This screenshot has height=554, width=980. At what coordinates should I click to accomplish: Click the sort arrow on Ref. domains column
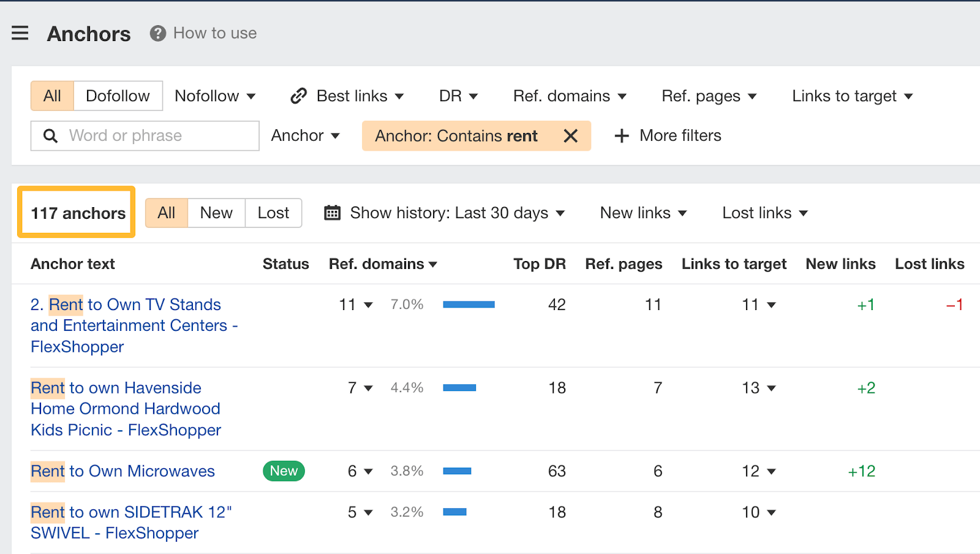(434, 264)
